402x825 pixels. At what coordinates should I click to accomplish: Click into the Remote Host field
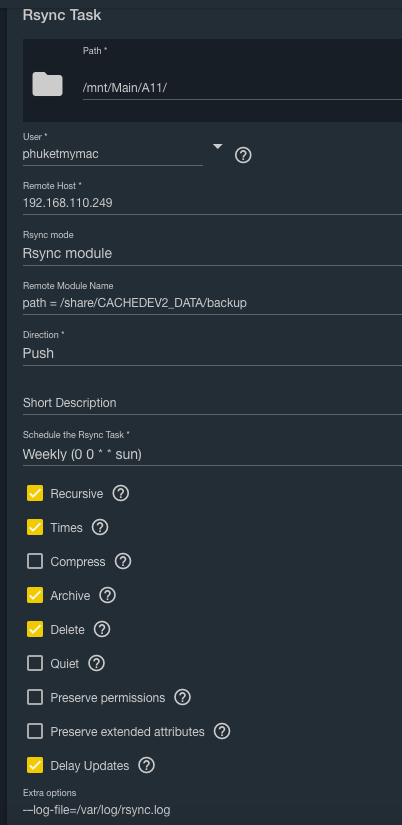(212, 203)
